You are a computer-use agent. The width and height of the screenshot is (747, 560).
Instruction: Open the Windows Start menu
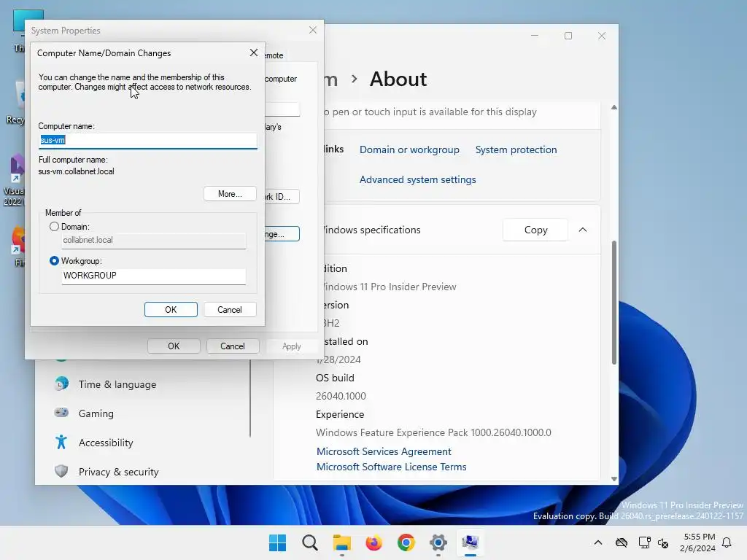[277, 542]
